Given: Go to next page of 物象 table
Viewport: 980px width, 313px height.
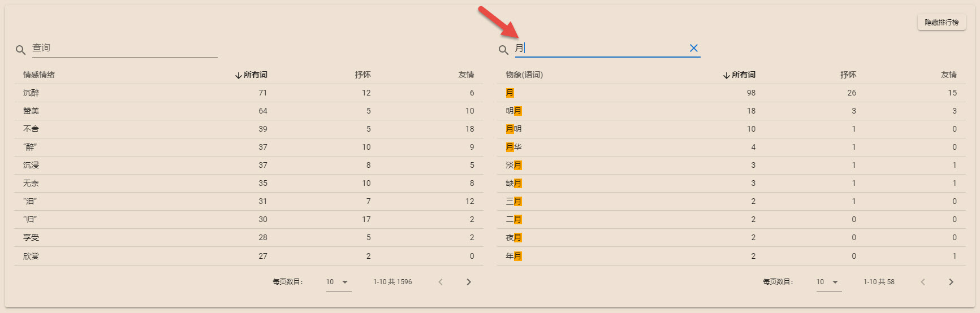Looking at the screenshot, I should click(951, 282).
